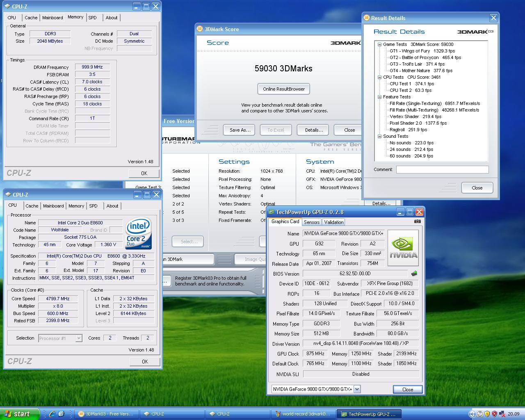Screen dimensions: 525x420
Task: Click Close button in Result Details window
Action: click(x=477, y=187)
